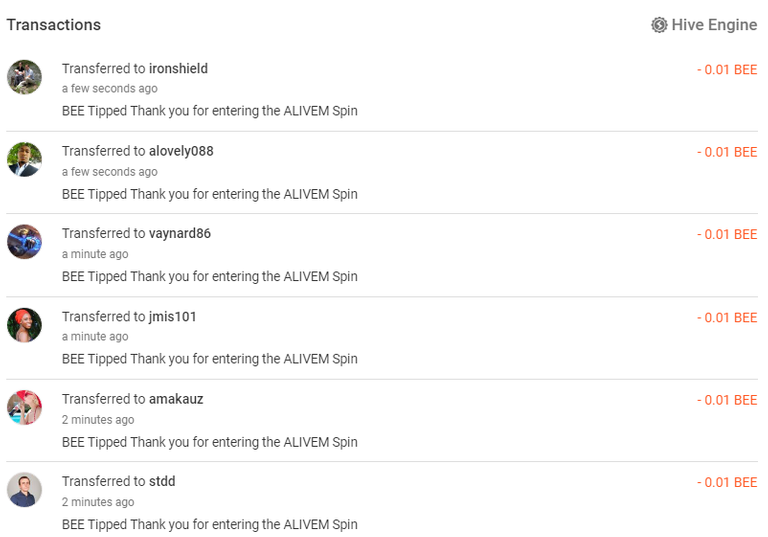The image size is (768, 537).
Task: Click the vaynard86 username link
Action: 180,233
